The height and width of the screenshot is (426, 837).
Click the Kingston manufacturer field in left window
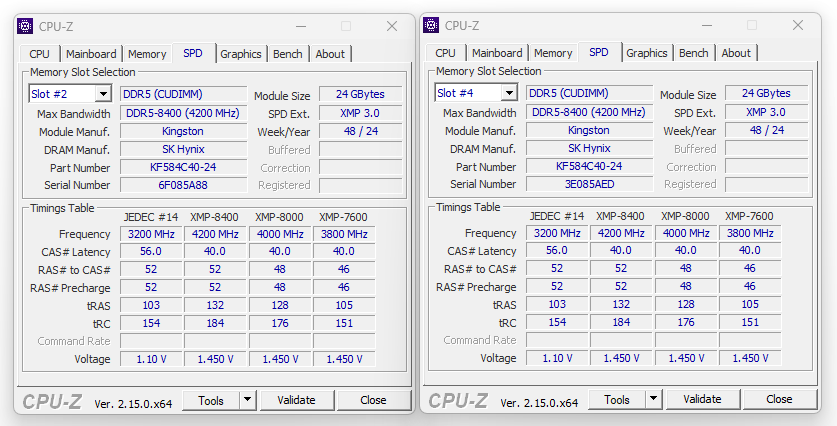(x=183, y=131)
